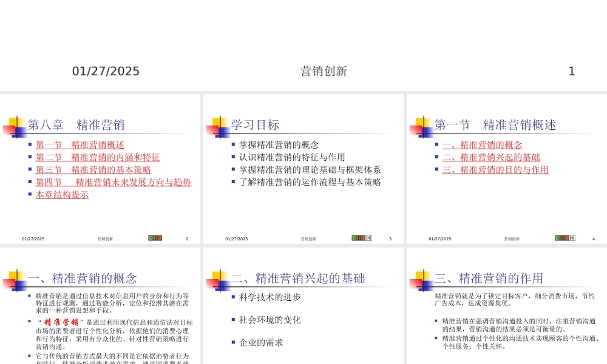
Task: Click the brown forward arrow on slide 3
Action: click(x=362, y=237)
